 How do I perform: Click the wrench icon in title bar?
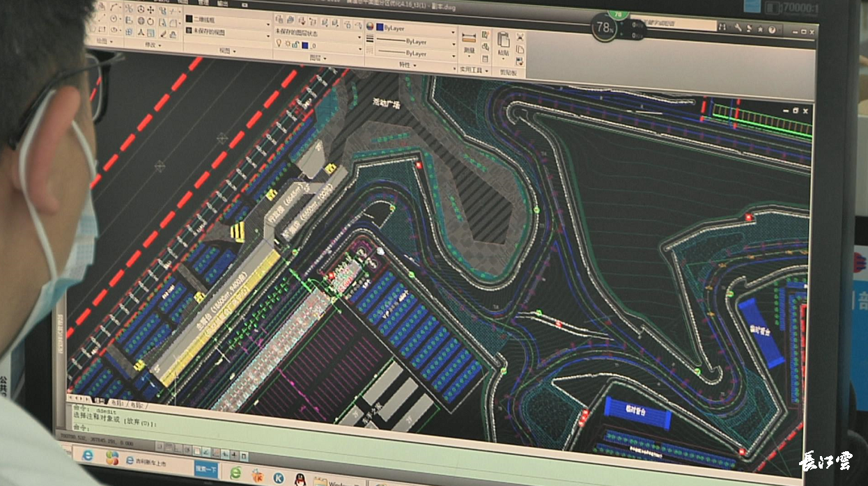[738, 27]
